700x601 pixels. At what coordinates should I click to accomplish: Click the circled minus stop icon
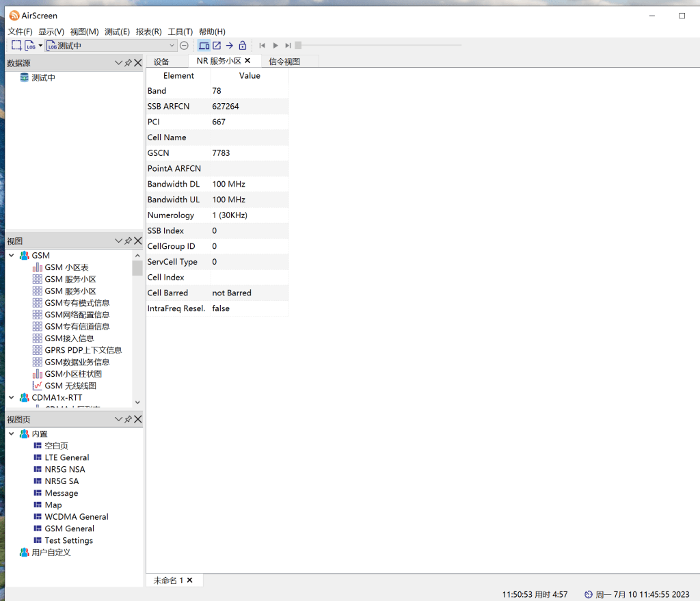click(184, 46)
